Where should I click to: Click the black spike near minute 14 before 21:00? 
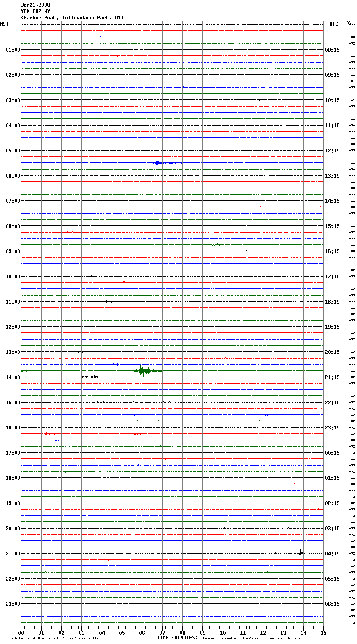301,552
